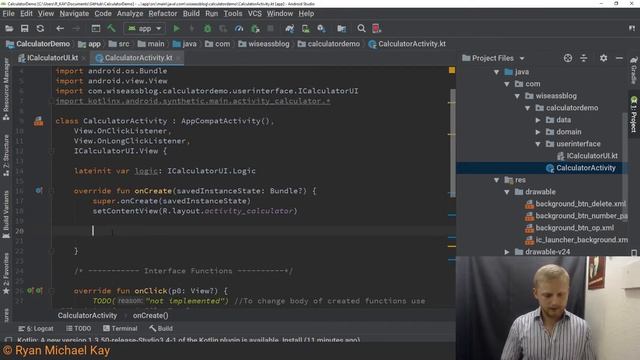Navigate Back with the left arrow icon
The image size is (640, 360).
[60, 29]
